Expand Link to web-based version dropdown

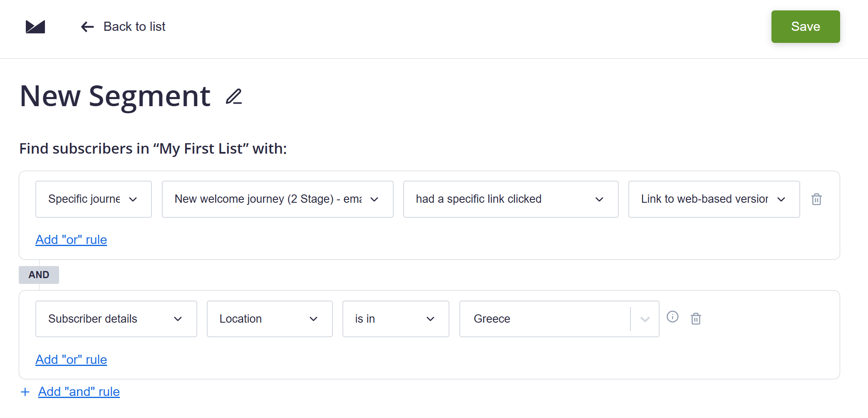(x=714, y=199)
